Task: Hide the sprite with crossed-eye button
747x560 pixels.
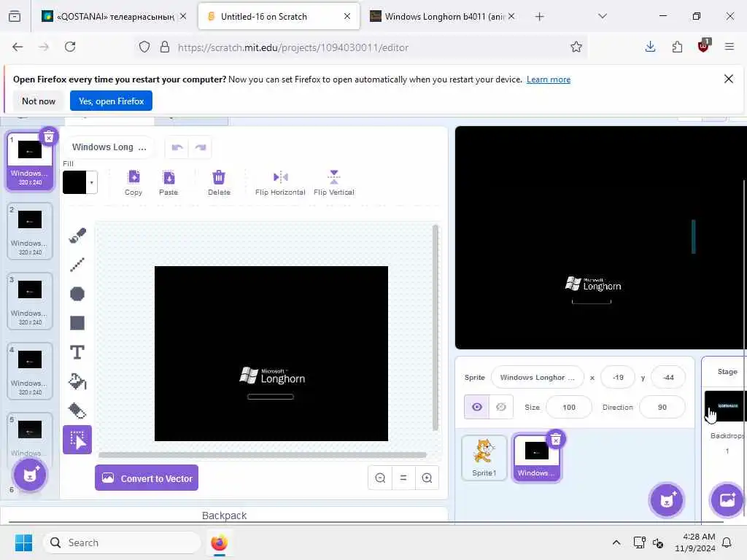Action: click(500, 407)
